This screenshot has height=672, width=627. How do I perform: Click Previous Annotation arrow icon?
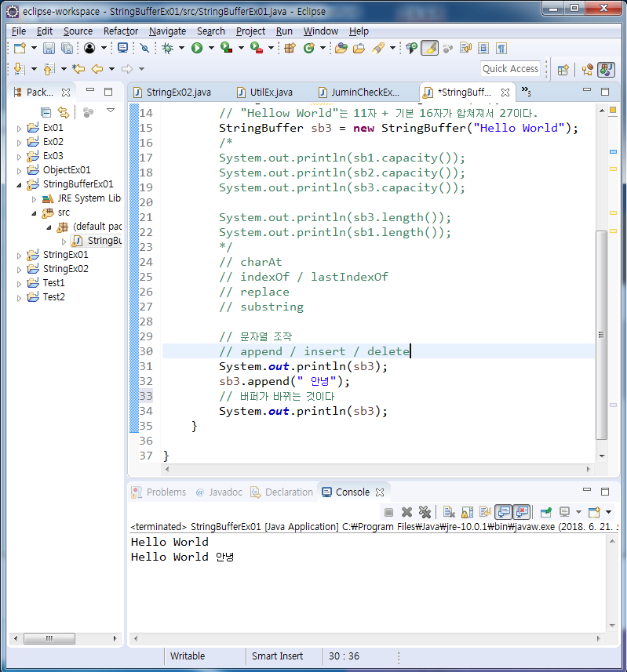(49, 68)
